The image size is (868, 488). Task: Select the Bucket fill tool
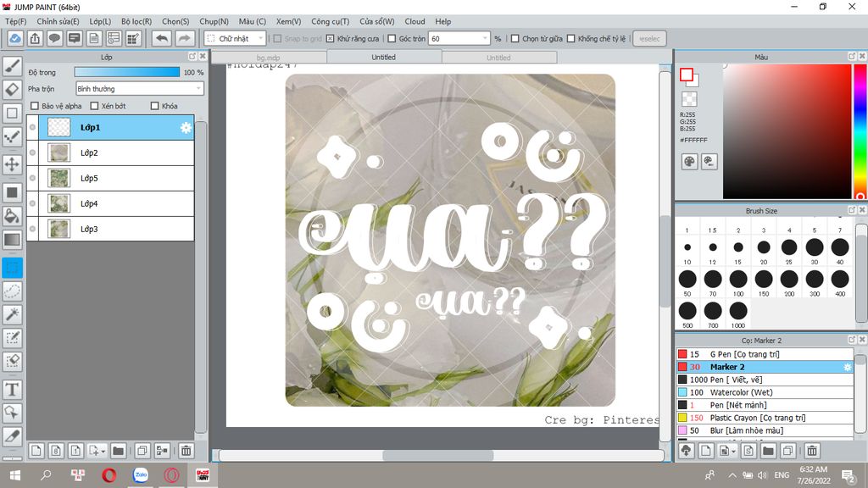point(12,216)
